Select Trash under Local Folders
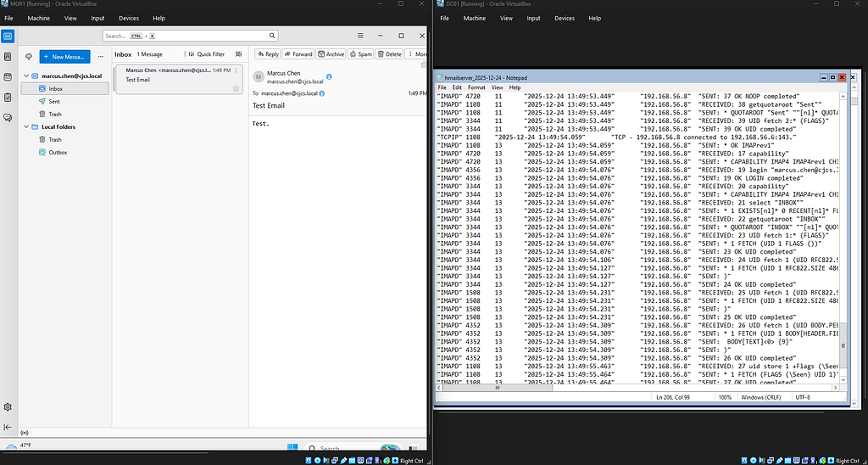This screenshot has width=868, height=465. (64, 140)
